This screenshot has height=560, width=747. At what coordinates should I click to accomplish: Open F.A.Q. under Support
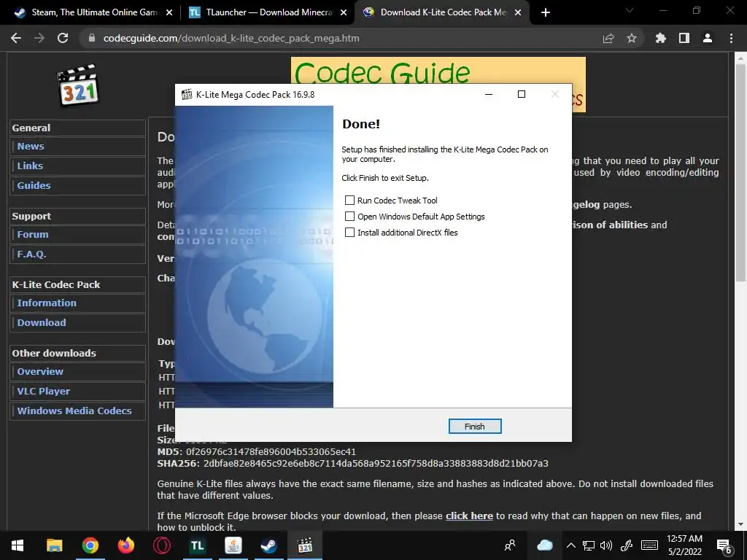tap(31, 254)
